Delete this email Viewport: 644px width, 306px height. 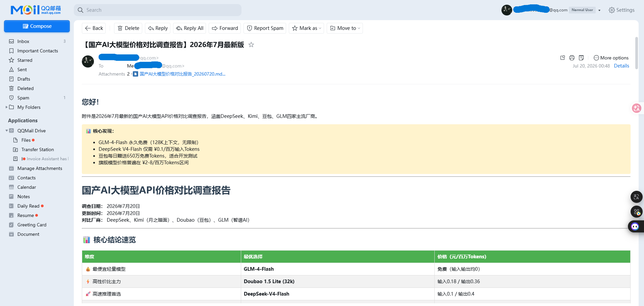(x=128, y=28)
